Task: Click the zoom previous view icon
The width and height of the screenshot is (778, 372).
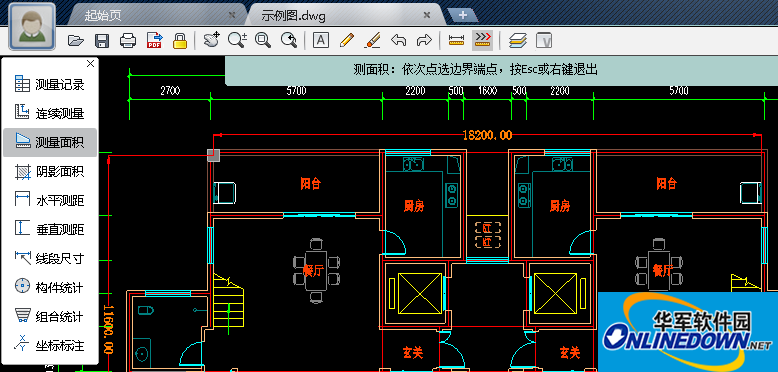Action: pos(289,40)
